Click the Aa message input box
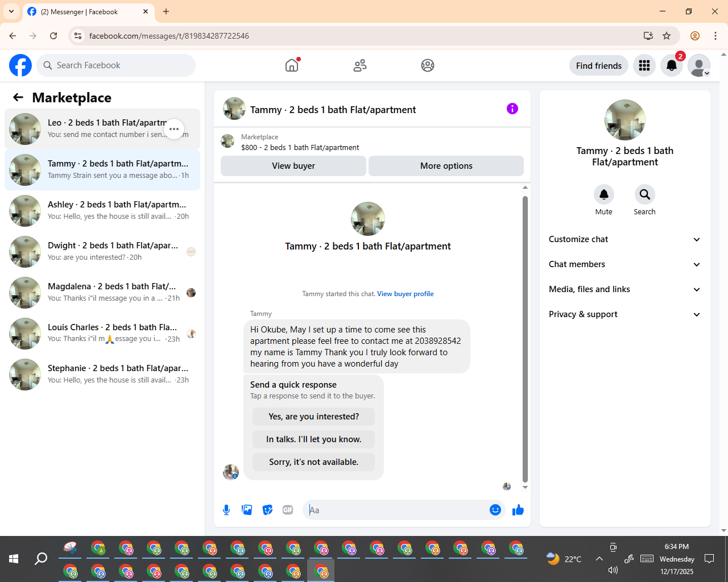Image resolution: width=728 pixels, height=582 pixels. point(397,510)
